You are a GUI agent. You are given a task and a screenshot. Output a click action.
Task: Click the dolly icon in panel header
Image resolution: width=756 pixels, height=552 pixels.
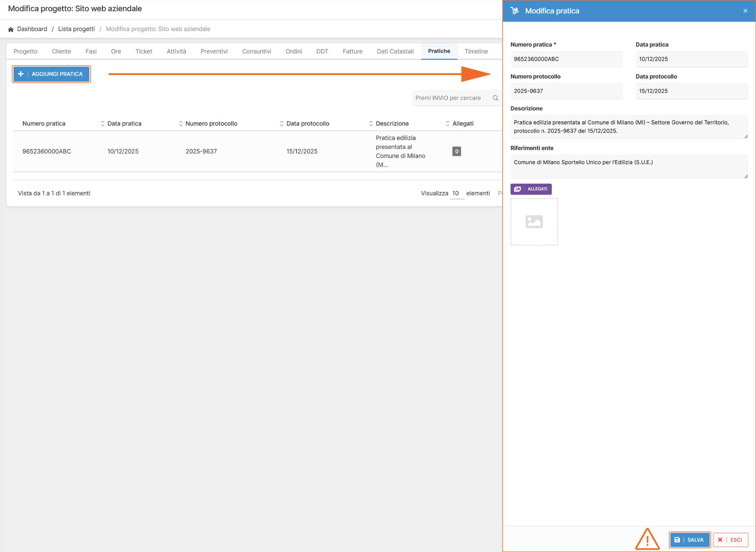point(514,11)
